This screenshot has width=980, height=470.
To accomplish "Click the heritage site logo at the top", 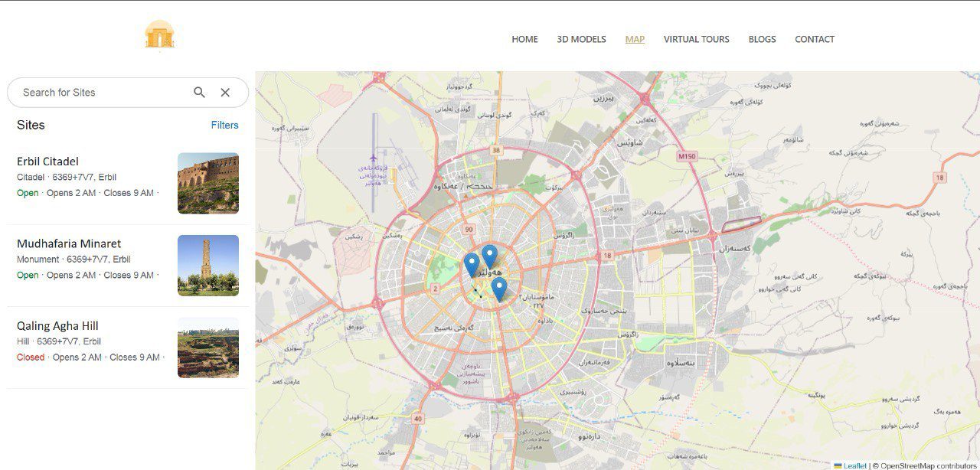I will pos(160,34).
